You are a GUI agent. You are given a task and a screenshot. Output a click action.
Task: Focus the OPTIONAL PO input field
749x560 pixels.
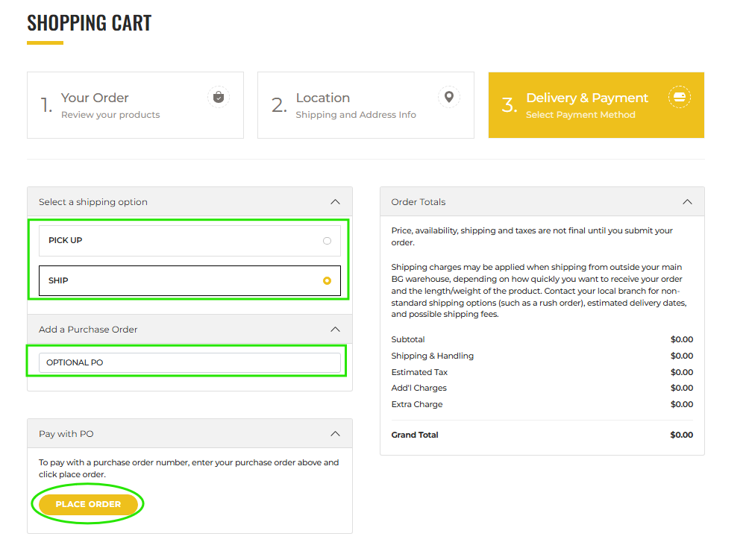[189, 362]
